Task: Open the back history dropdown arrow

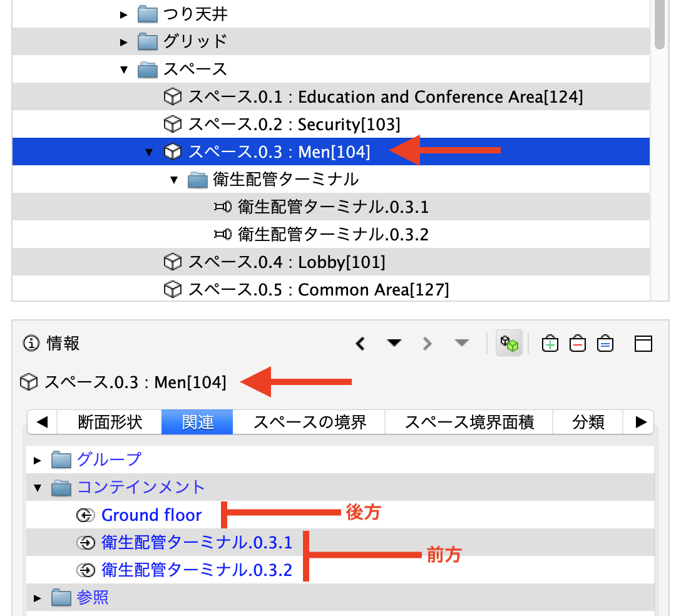Action: click(x=394, y=343)
